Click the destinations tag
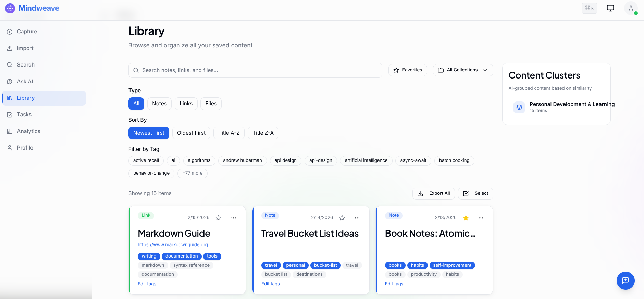This screenshot has height=299, width=644. 309,274
